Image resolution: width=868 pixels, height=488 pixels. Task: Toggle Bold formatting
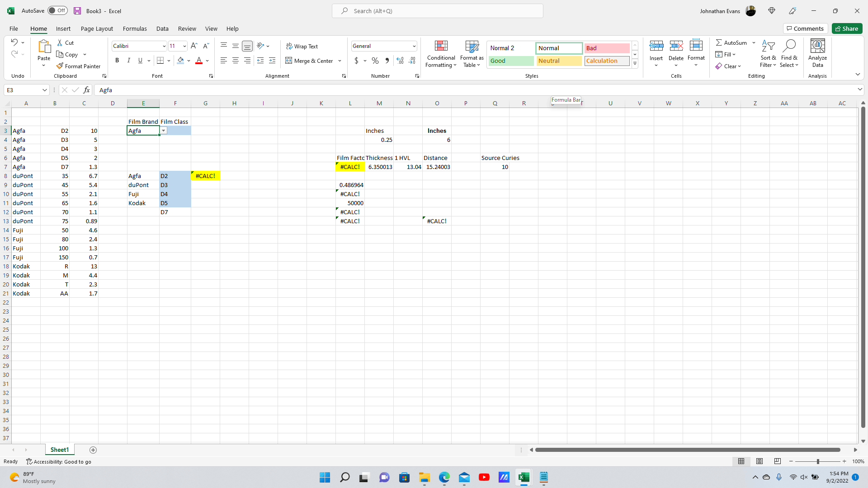pos(117,61)
